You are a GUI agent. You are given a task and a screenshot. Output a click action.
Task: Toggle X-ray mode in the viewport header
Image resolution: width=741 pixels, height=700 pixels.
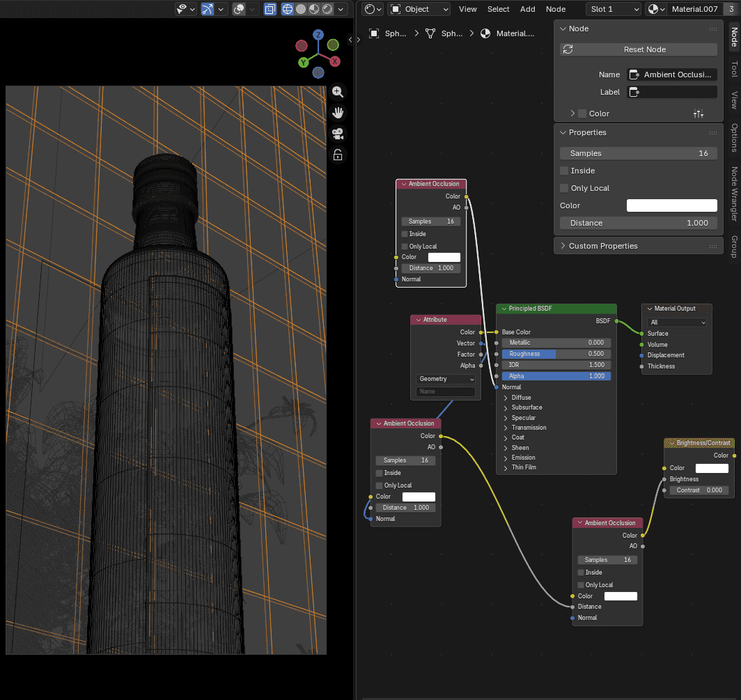(270, 9)
